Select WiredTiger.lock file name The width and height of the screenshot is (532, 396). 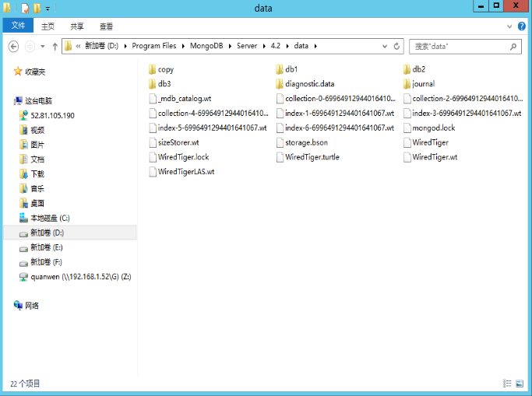tap(184, 157)
